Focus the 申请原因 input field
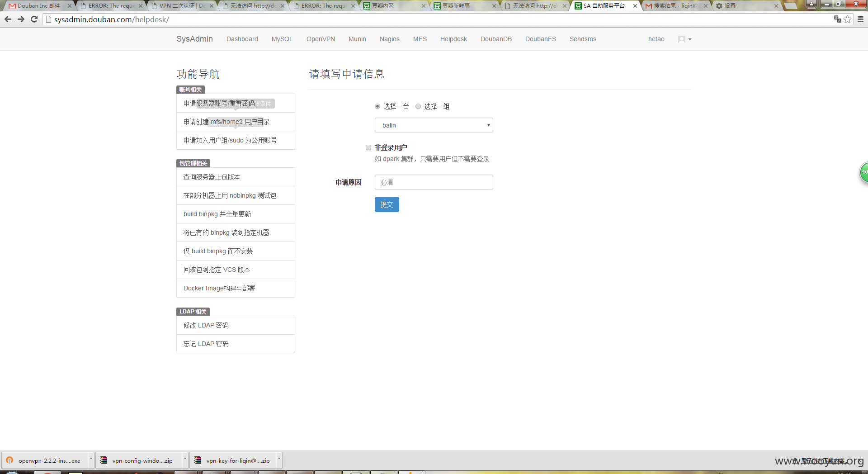868x474 pixels. point(434,182)
